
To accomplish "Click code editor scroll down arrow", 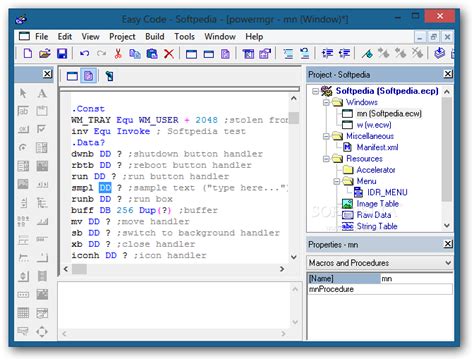I will pyautogui.click(x=294, y=257).
